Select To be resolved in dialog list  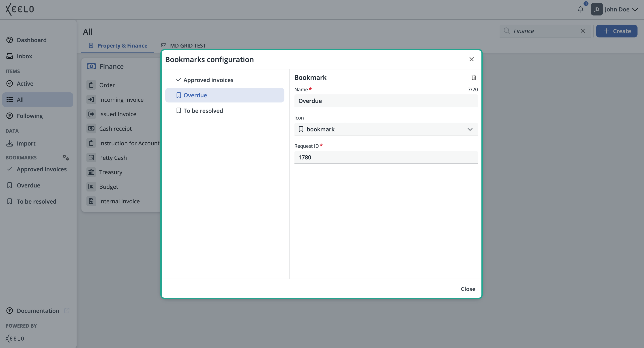(225, 111)
